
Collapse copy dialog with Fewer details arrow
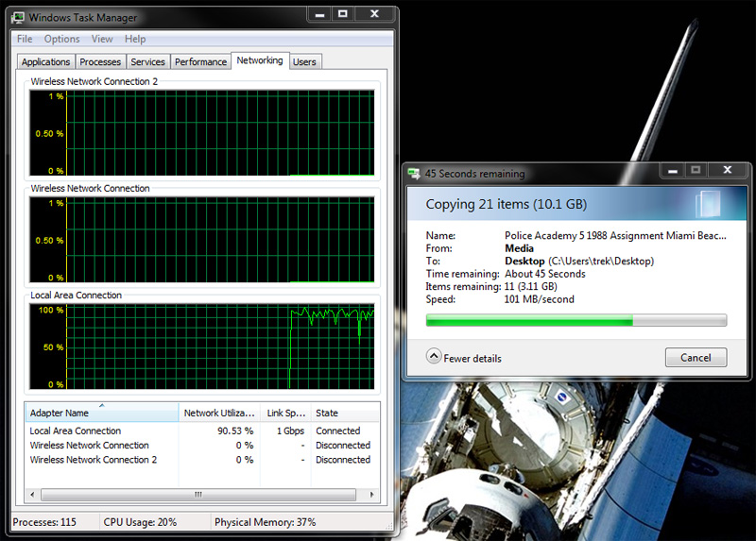(434, 357)
